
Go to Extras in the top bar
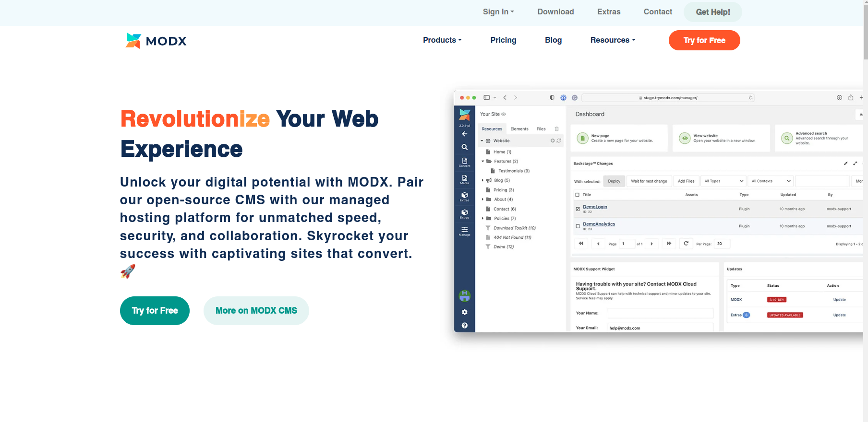click(x=609, y=12)
